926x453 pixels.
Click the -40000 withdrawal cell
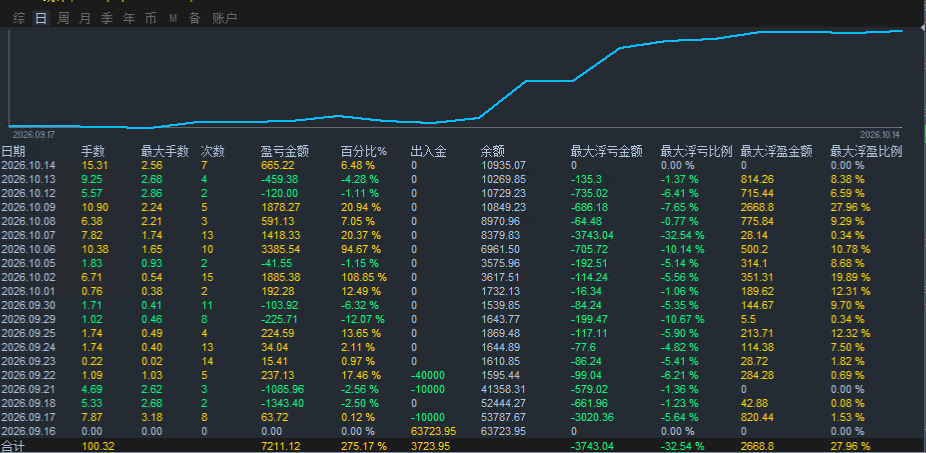click(x=428, y=376)
